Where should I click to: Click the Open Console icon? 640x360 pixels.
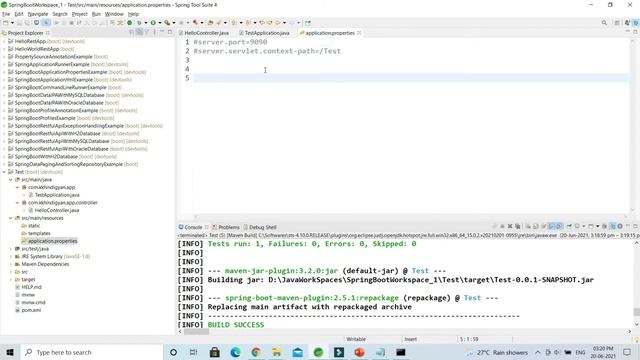coord(591,227)
